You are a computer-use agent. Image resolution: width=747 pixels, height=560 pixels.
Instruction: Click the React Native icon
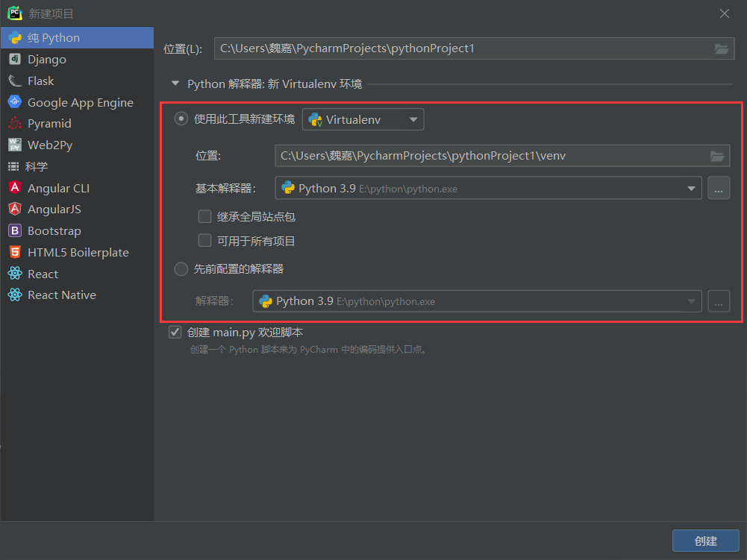click(x=15, y=295)
